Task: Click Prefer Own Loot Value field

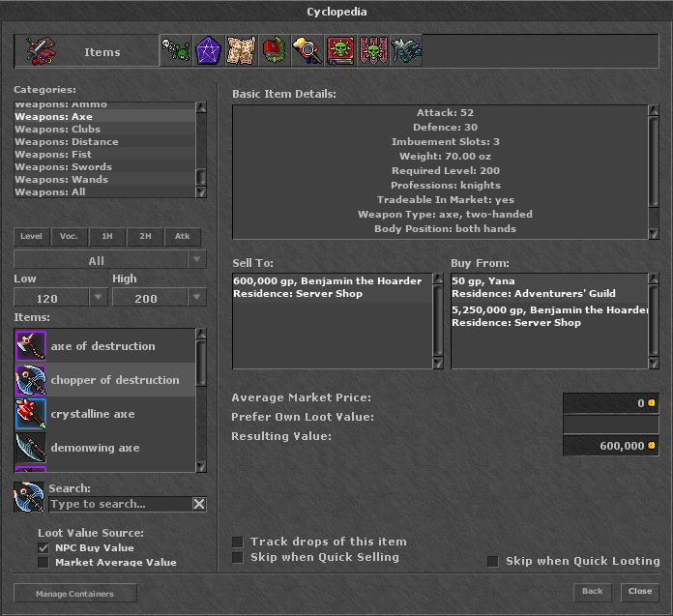Action: point(611,425)
